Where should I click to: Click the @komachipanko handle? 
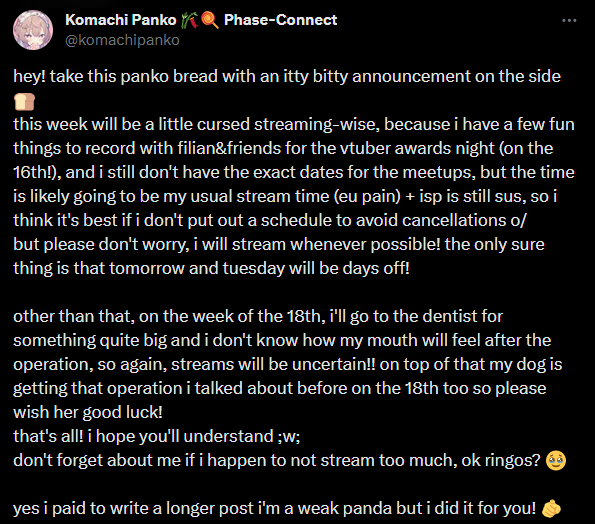click(x=122, y=40)
